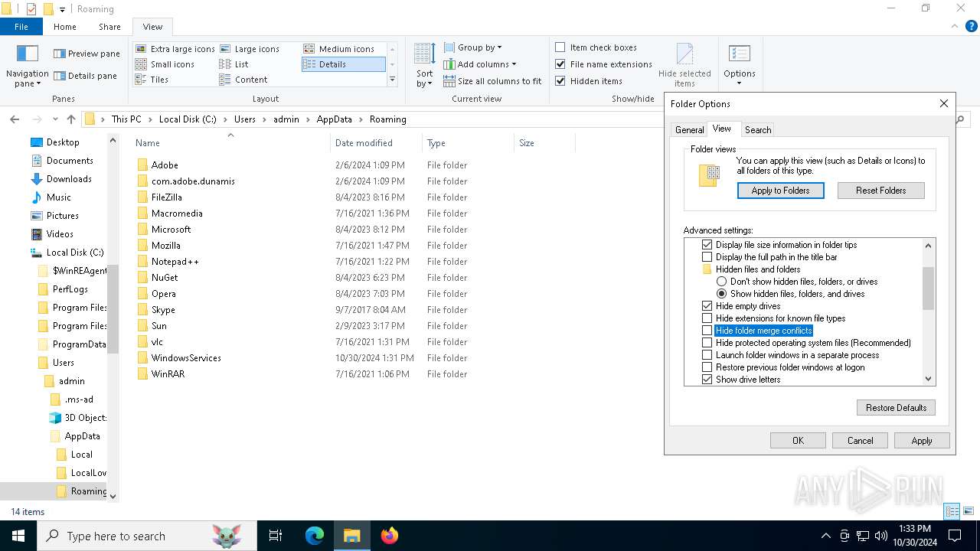The image size is (980, 551).
Task: Click Reset Folders button
Action: [881, 191]
